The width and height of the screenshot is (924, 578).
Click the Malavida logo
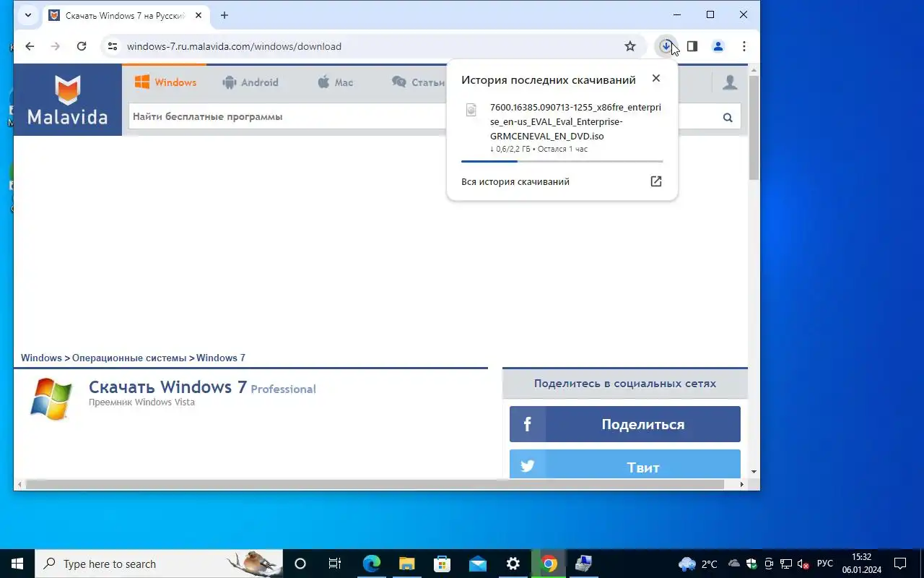pos(67,100)
